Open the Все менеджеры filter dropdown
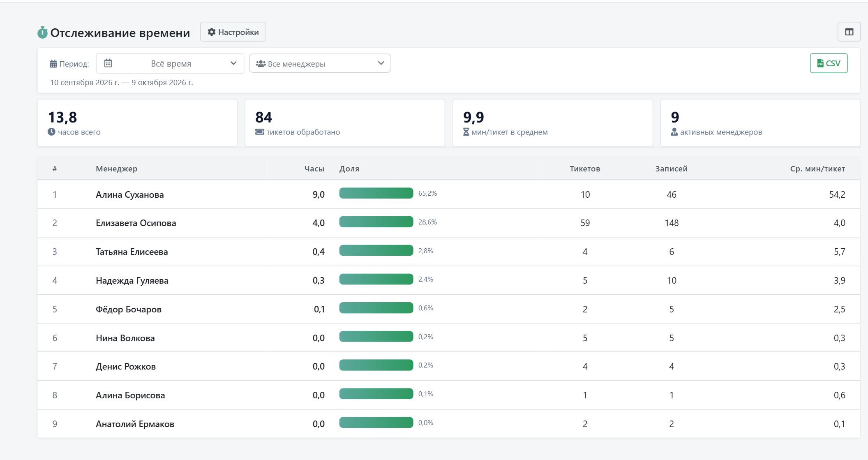The image size is (868, 460). (320, 63)
